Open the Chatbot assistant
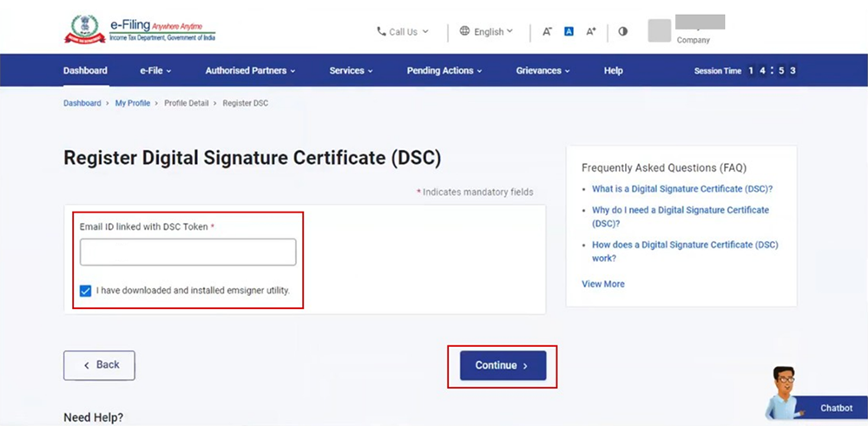This screenshot has width=868, height=426. pos(816,403)
